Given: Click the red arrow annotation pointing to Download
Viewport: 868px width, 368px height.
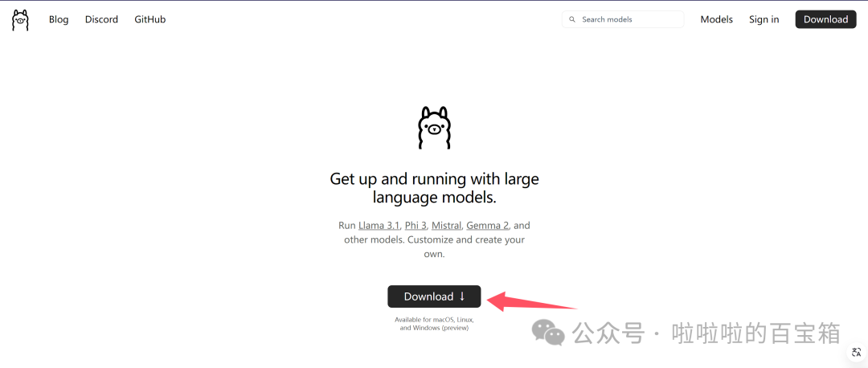Looking at the screenshot, I should (530, 302).
